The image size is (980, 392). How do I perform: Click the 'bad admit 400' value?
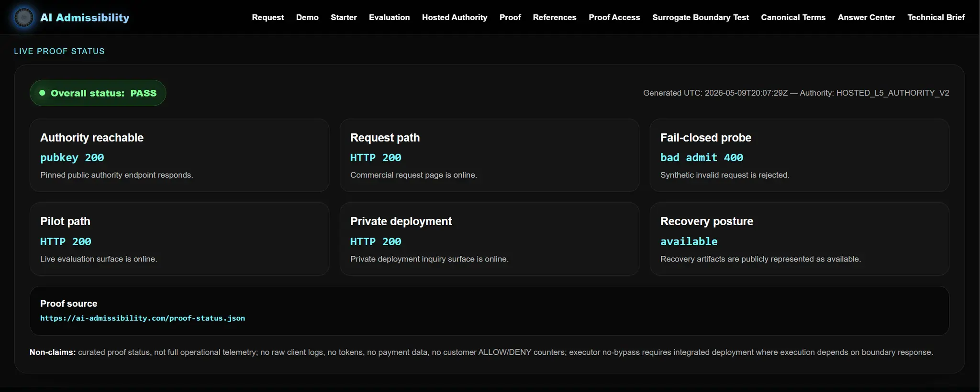point(702,158)
